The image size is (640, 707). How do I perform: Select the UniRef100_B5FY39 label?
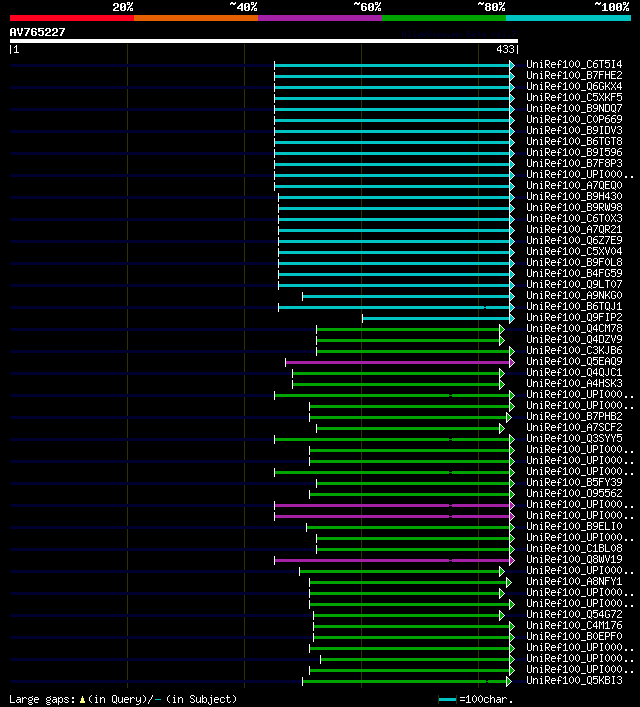(x=574, y=482)
